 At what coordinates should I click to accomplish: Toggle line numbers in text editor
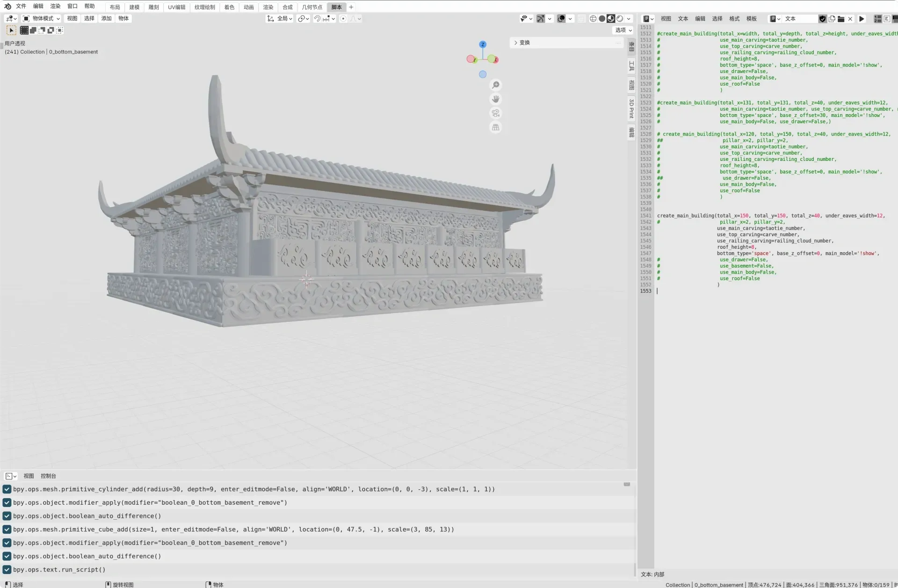coord(878,19)
